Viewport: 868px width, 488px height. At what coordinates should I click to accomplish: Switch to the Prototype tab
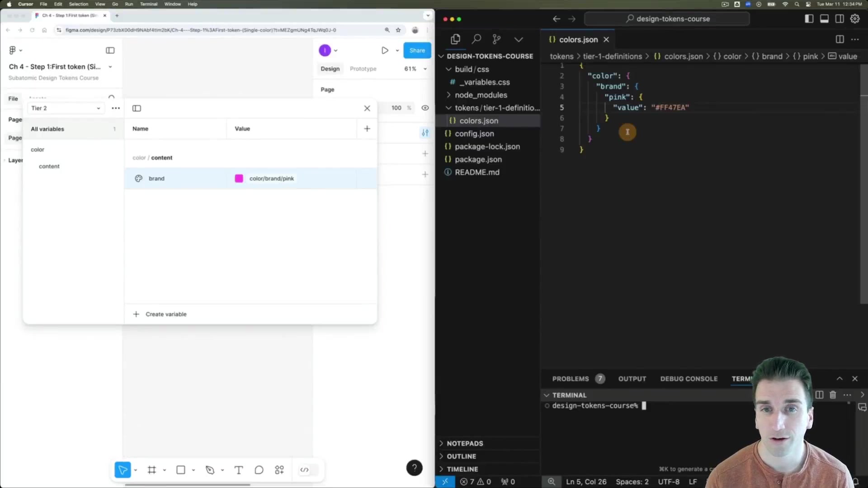pos(363,69)
